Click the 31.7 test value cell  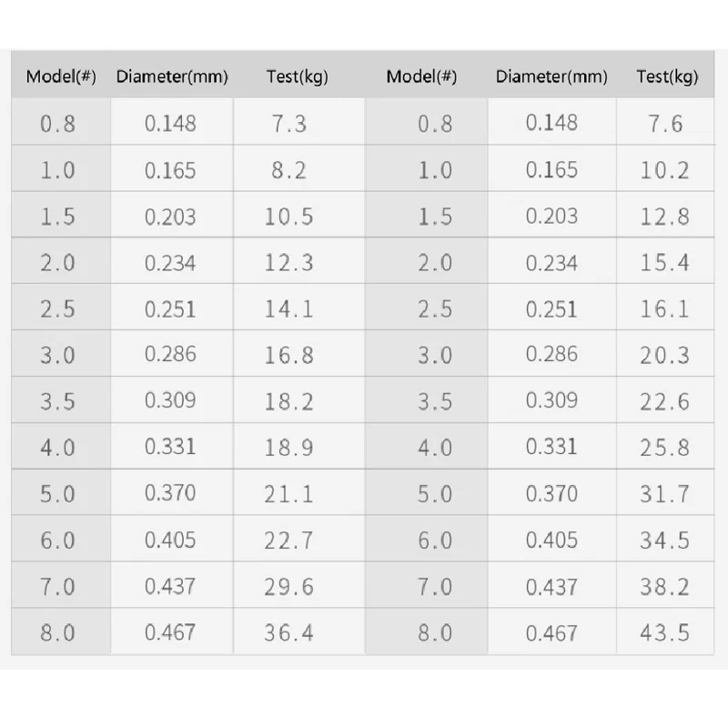coord(664,494)
